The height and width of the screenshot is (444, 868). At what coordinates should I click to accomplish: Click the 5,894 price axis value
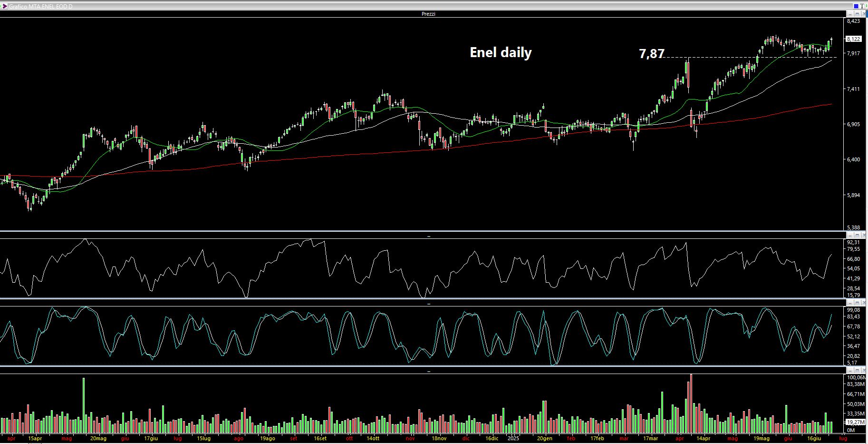pyautogui.click(x=853, y=195)
